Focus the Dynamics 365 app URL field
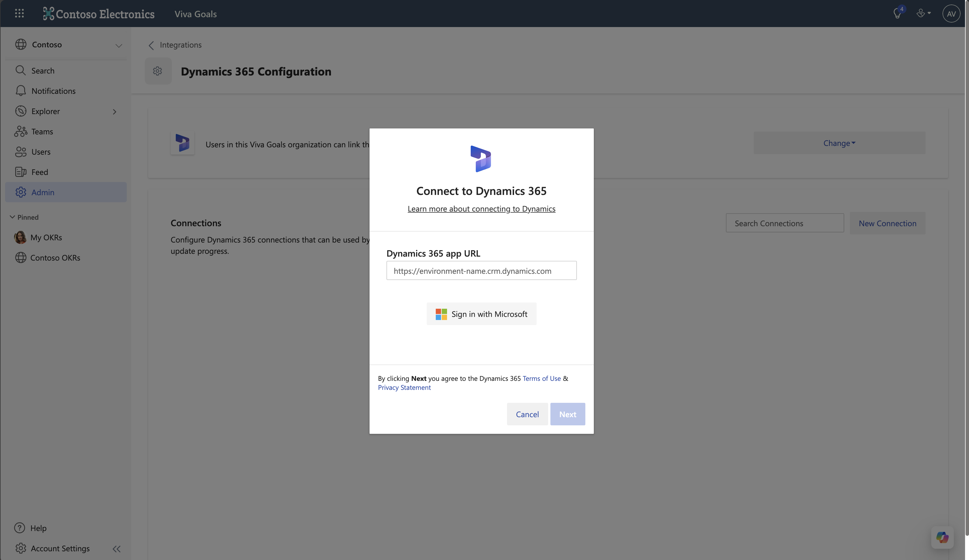Screen dimensions: 969x560 click(481, 270)
